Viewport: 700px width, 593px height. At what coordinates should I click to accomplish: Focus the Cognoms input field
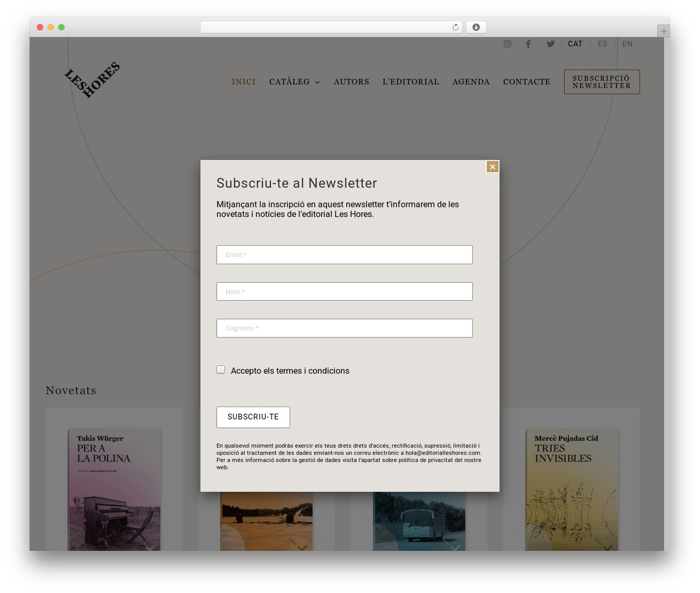click(x=345, y=328)
